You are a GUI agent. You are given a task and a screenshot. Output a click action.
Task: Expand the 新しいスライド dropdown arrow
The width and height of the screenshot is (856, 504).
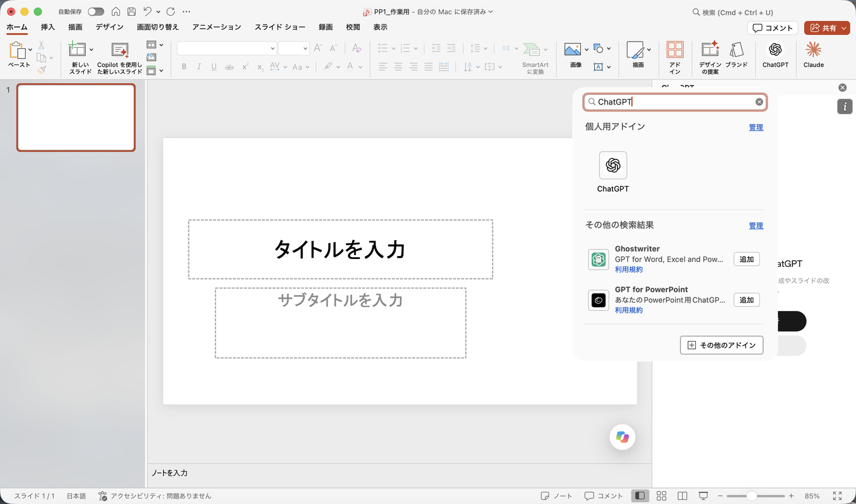tap(92, 49)
